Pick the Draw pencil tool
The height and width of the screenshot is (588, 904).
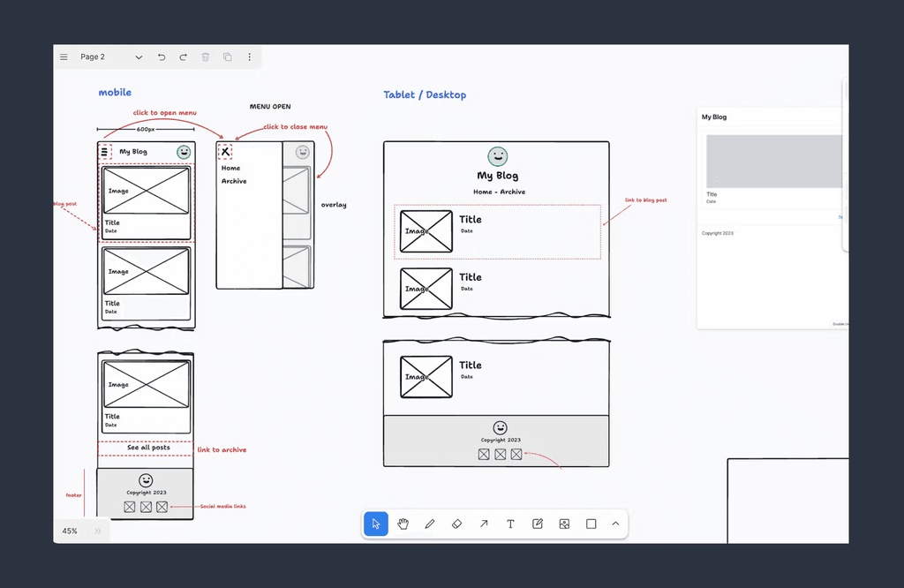(430, 524)
